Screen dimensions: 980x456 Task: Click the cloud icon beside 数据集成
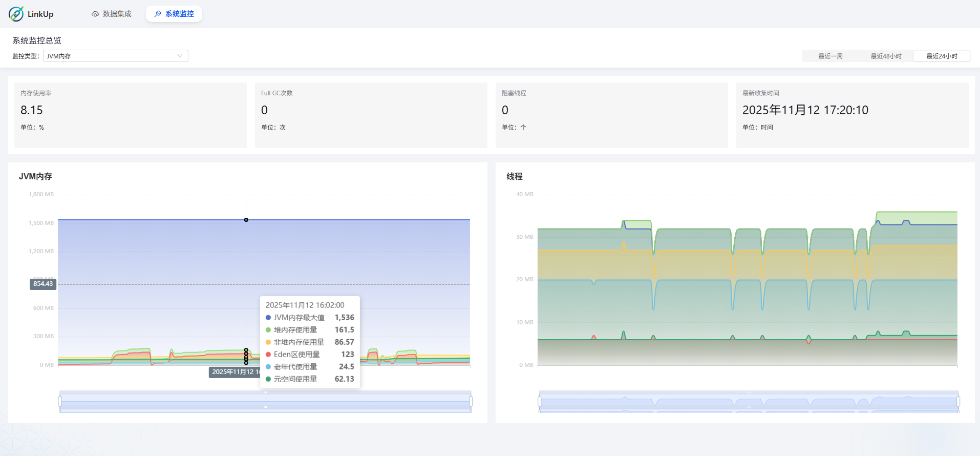pyautogui.click(x=95, y=14)
